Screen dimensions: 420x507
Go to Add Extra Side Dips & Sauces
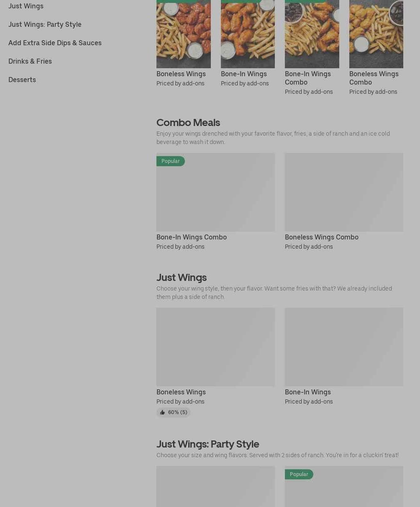(55, 43)
